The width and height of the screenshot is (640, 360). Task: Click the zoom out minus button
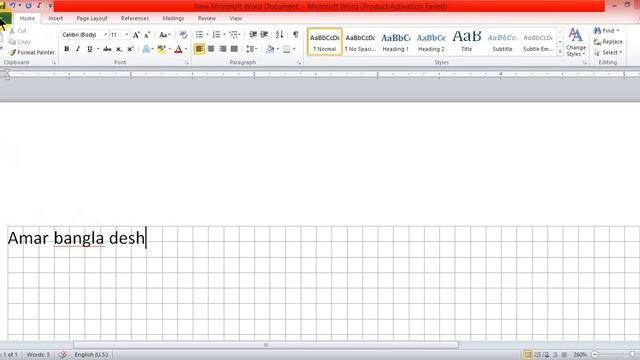[x=595, y=355]
